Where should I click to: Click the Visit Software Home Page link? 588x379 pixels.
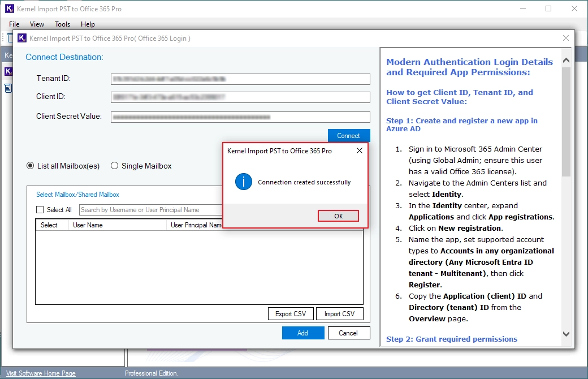pyautogui.click(x=41, y=373)
